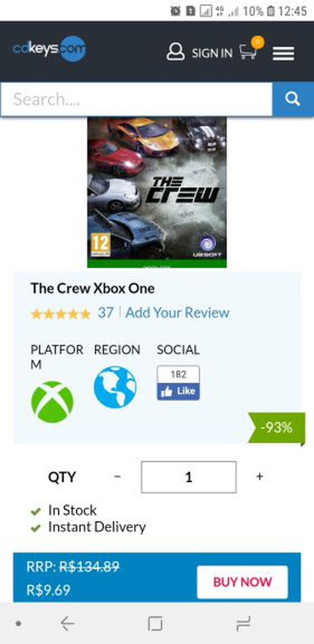Like the product on Facebook
This screenshot has width=314, height=644.
(178, 391)
